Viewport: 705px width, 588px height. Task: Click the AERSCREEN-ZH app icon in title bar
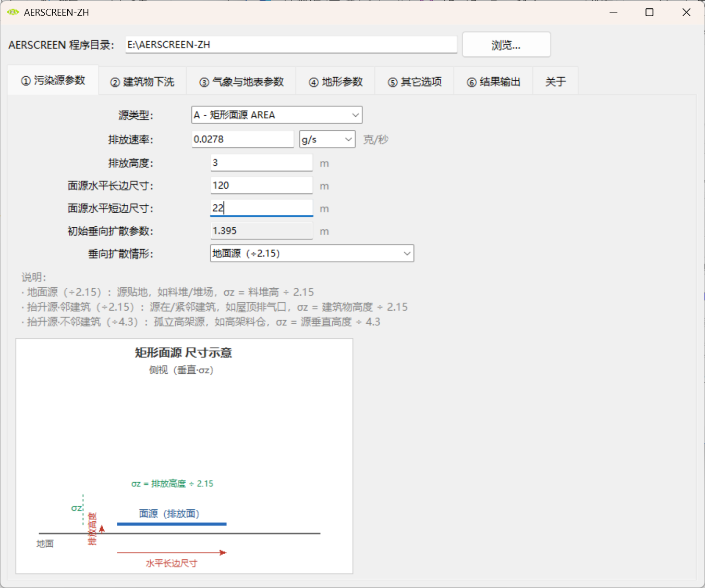coord(13,12)
